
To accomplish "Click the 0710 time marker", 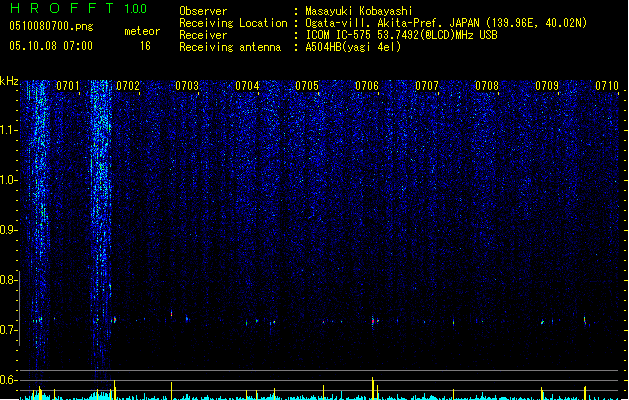I will [607, 86].
